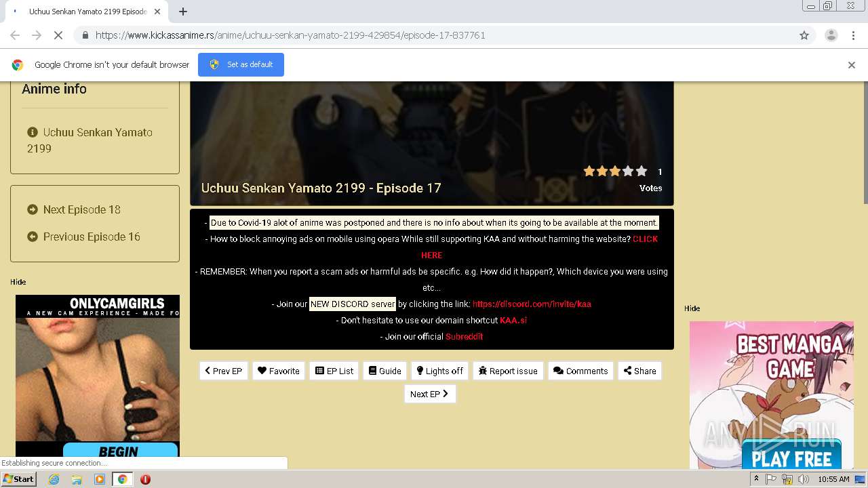Open media player from taskbar
This screenshot has height=488, width=868.
point(100,479)
